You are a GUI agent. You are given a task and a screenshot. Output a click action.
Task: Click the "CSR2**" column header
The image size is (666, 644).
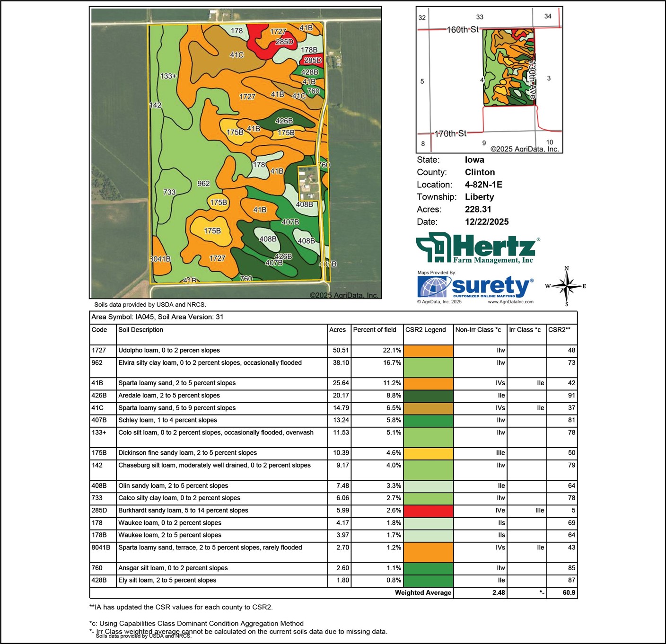point(560,330)
